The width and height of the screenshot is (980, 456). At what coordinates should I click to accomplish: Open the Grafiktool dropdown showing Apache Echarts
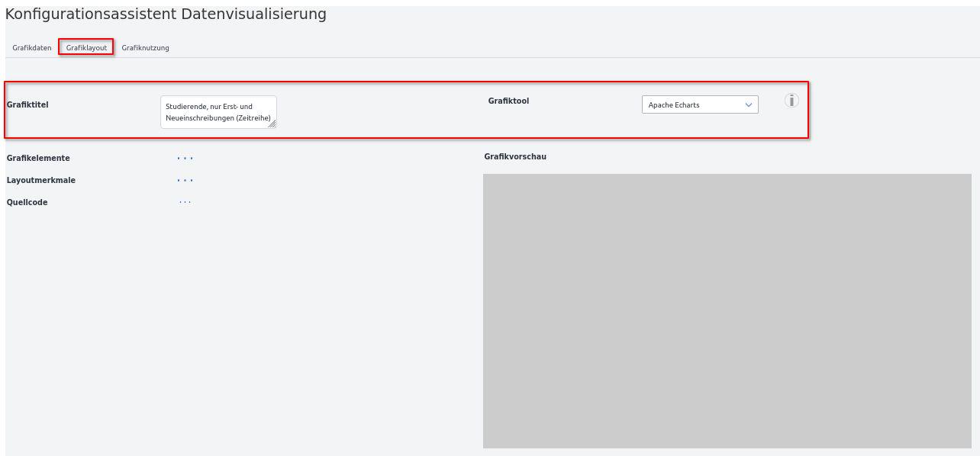[x=699, y=104]
